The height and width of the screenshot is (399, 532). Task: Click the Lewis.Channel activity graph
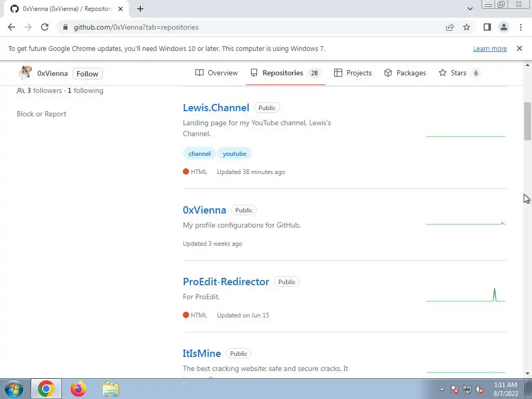[465, 136]
